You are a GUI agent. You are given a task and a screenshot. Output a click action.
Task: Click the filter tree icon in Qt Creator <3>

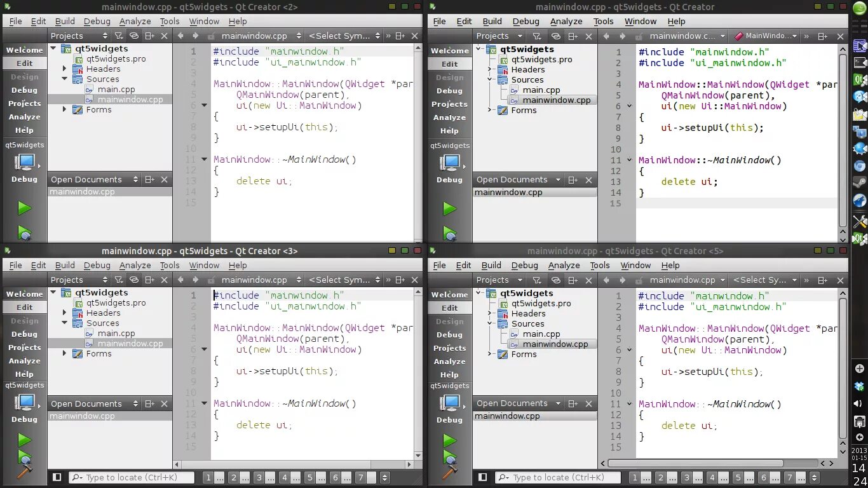coord(119,280)
